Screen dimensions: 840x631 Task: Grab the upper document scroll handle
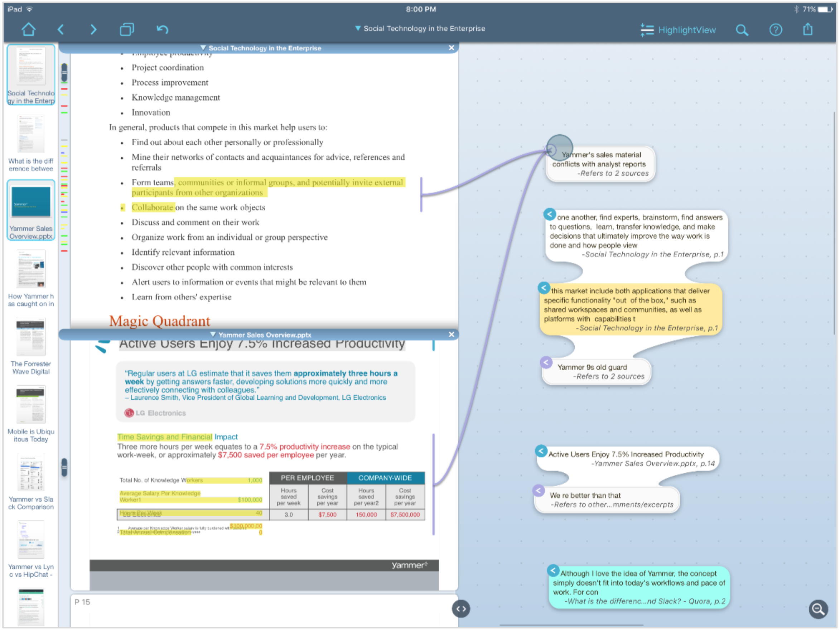pyautogui.click(x=64, y=72)
